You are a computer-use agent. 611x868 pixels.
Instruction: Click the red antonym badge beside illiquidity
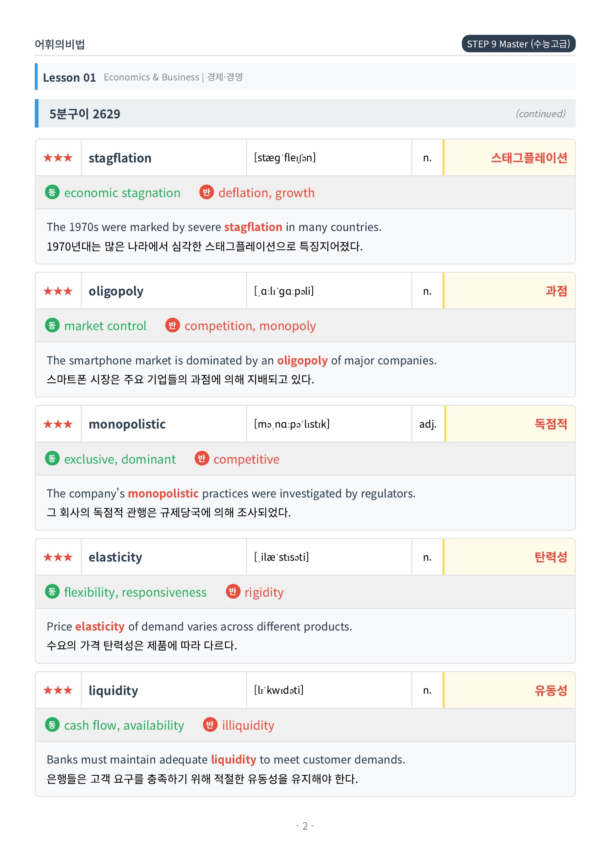210,725
